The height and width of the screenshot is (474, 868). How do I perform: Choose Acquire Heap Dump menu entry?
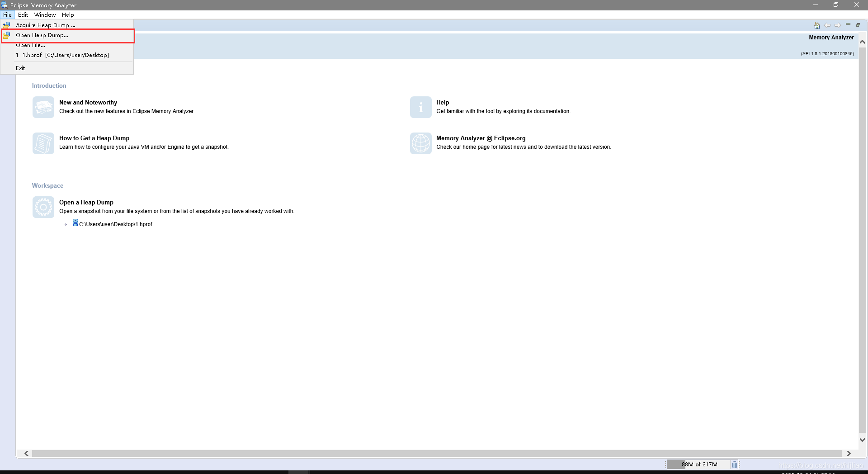tap(67, 25)
